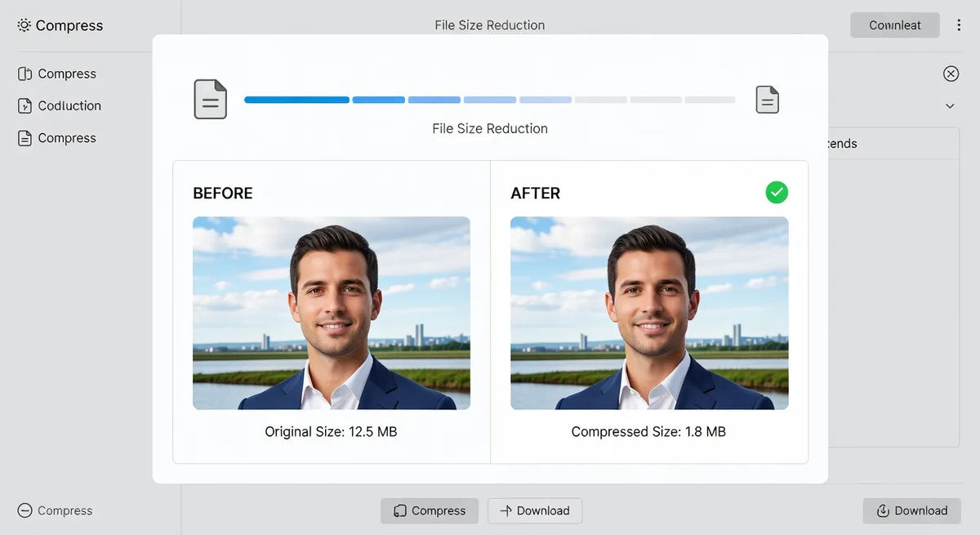Open the Codluction sidebar item
The image size is (980, 535).
[x=60, y=105]
